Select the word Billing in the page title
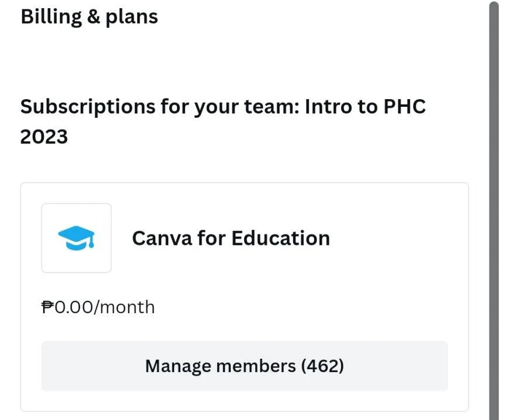The height and width of the screenshot is (420, 518). [x=51, y=17]
